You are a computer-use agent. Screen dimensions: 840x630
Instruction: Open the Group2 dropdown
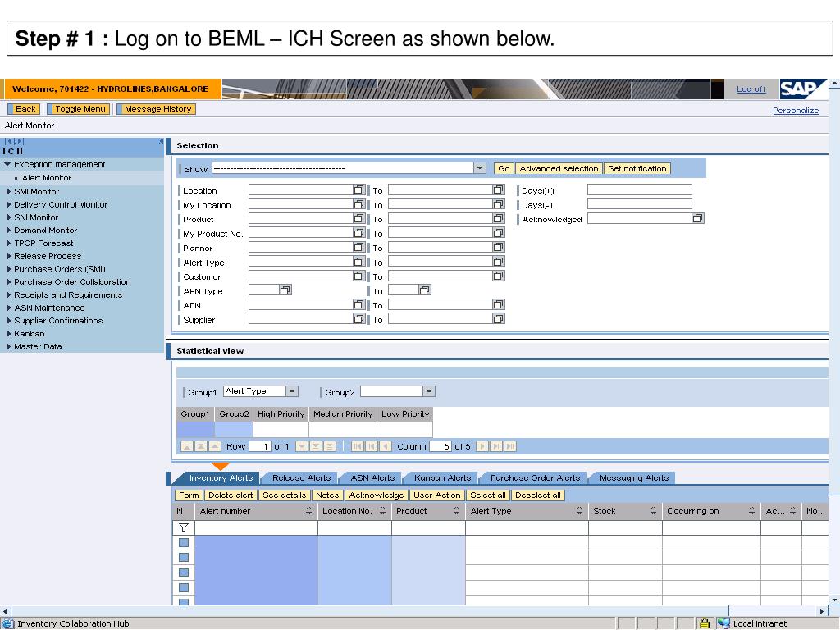pyautogui.click(x=429, y=391)
